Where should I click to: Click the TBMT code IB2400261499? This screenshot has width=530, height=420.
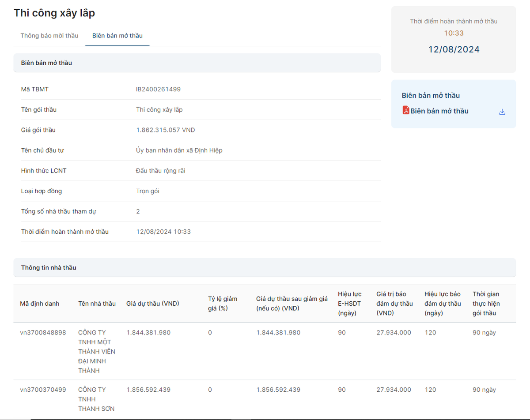tap(158, 90)
